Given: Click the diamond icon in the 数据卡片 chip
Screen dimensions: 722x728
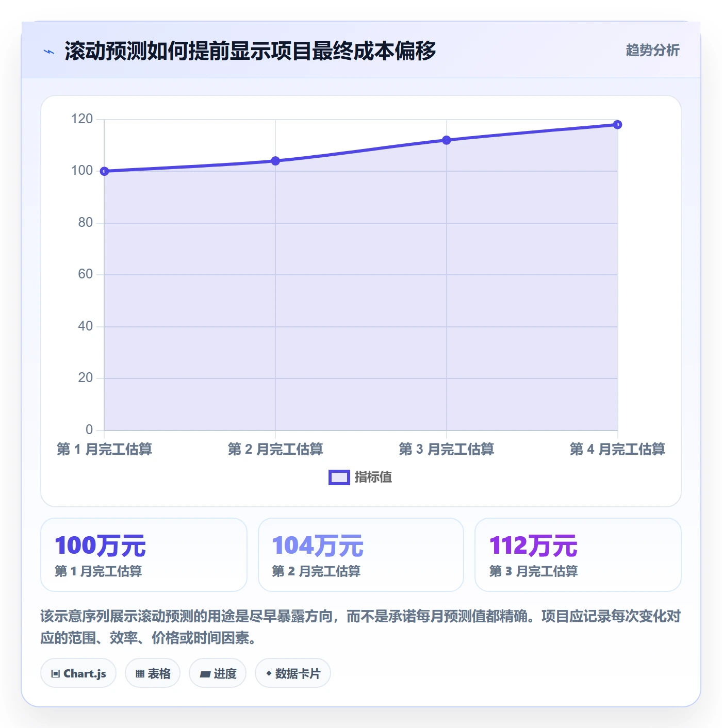Looking at the screenshot, I should [x=269, y=673].
